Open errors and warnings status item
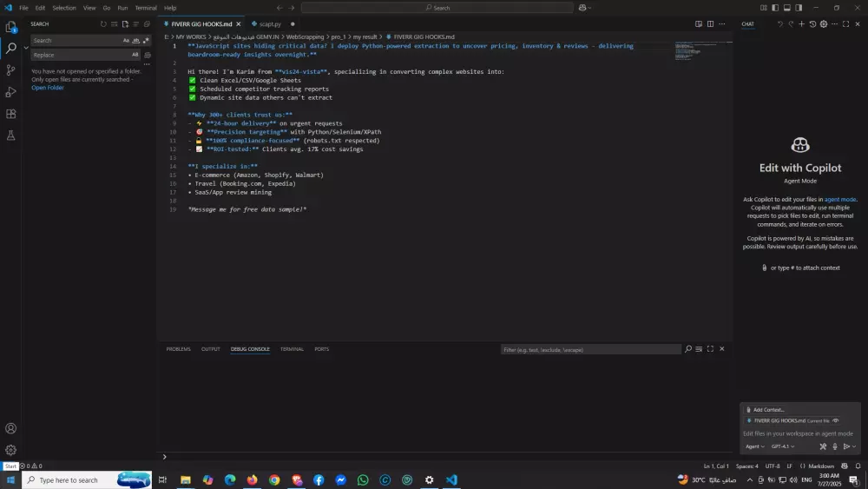Viewport: 868px width, 489px height. 31,466
